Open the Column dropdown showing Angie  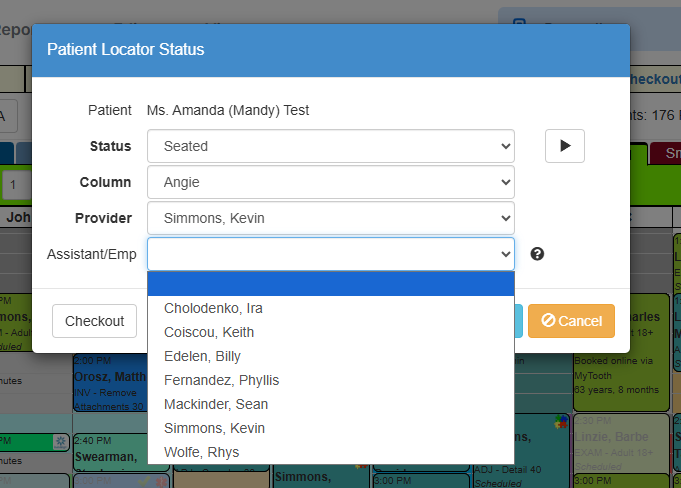click(331, 182)
